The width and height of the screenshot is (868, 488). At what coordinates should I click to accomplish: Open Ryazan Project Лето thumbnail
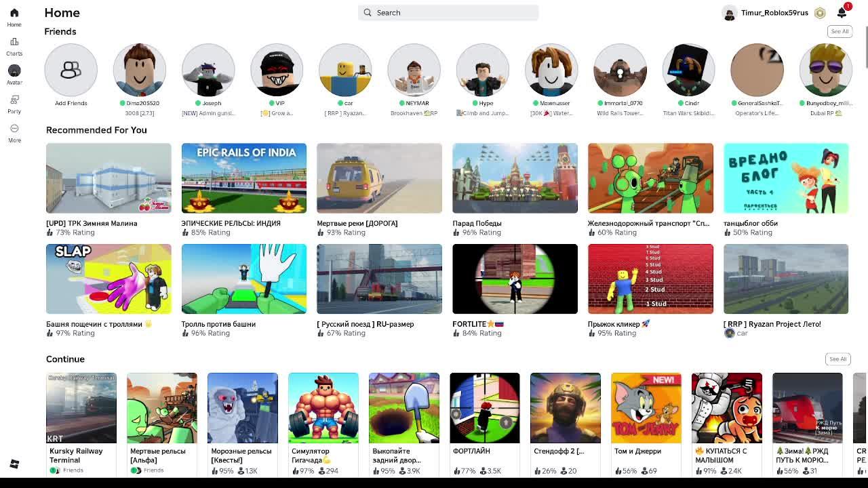point(786,279)
